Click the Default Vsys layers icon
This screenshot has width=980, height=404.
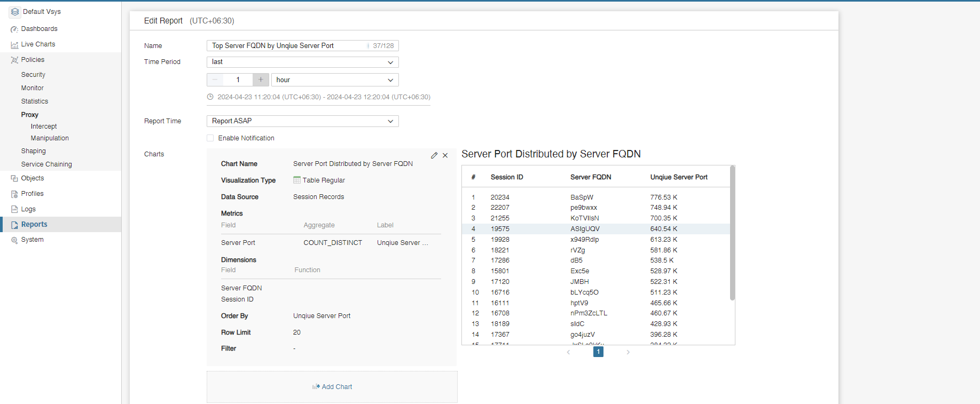tap(15, 12)
